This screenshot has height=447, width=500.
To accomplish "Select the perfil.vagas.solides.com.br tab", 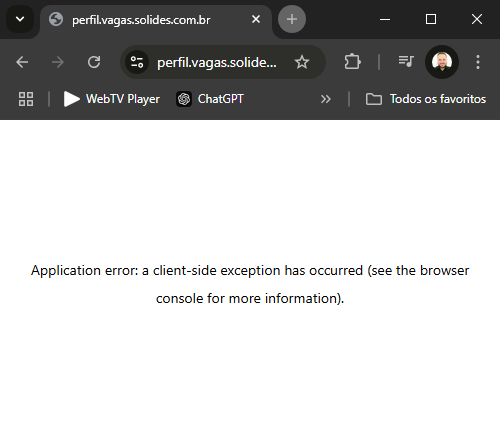I will (156, 20).
